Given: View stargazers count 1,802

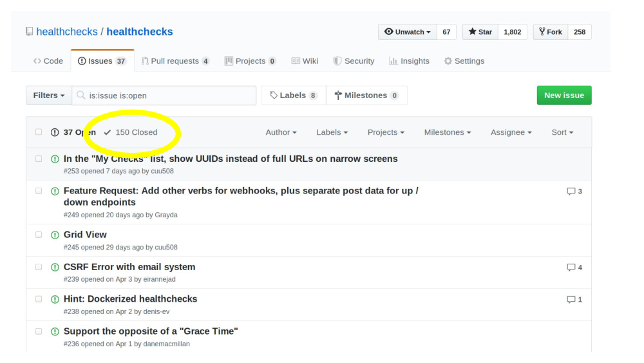Looking at the screenshot, I should (512, 32).
